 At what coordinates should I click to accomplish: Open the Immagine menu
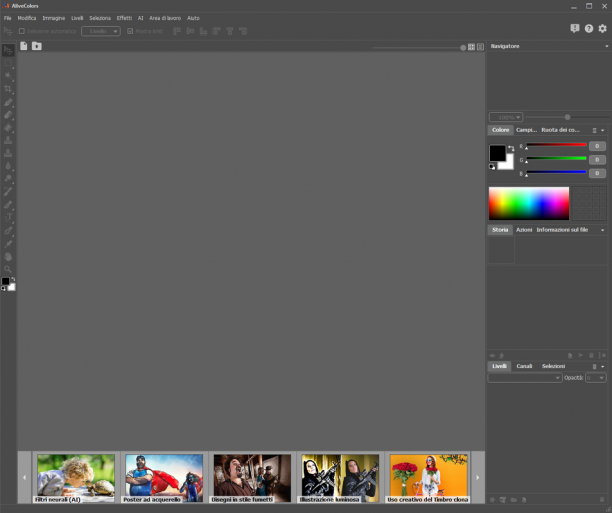pos(53,18)
